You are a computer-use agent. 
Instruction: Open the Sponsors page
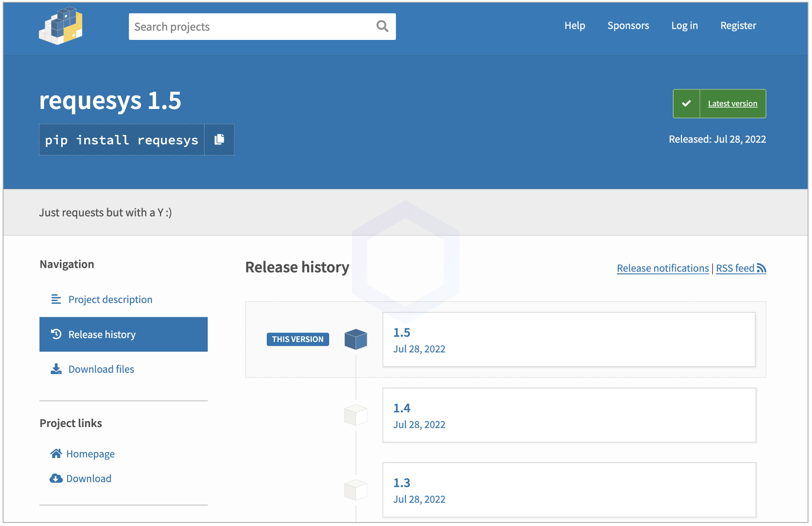click(628, 26)
